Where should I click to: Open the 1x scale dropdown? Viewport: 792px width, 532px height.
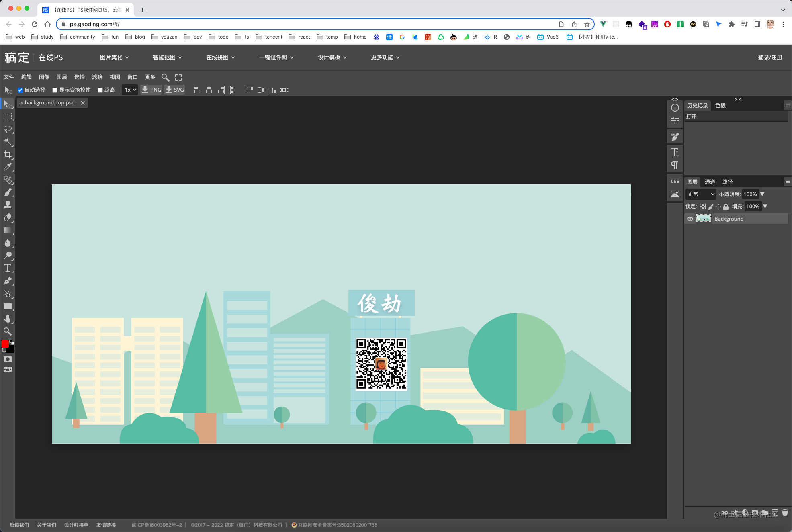130,90
